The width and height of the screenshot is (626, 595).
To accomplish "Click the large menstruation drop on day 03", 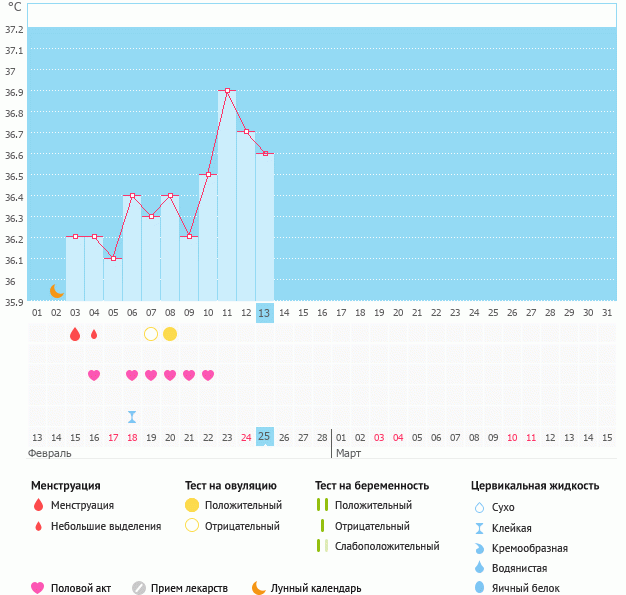I will [75, 334].
